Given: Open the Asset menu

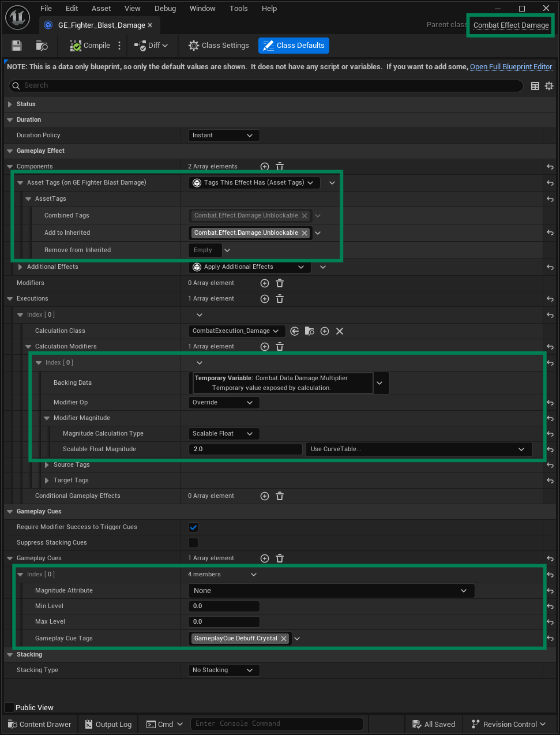Looking at the screenshot, I should pyautogui.click(x=102, y=9).
